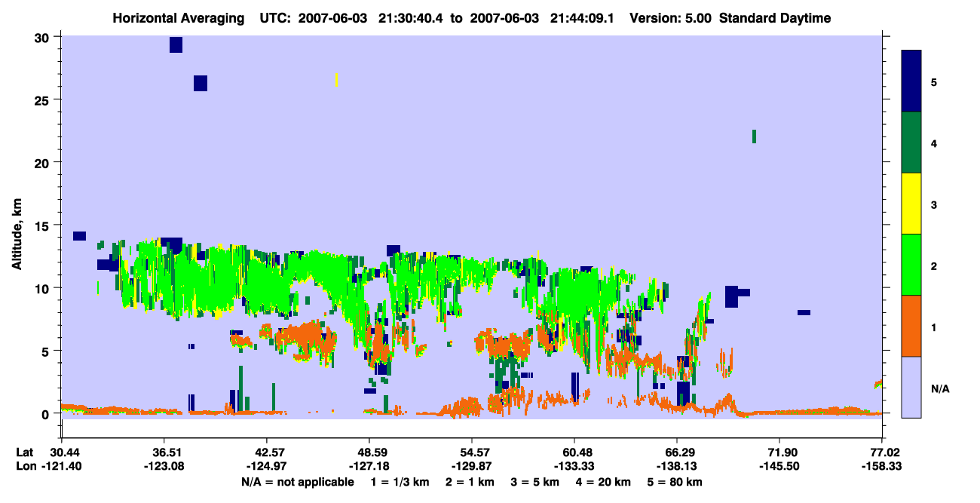The height and width of the screenshot is (503, 980).
Task: Click the dark blue level 5 color swatch
Action: click(911, 81)
